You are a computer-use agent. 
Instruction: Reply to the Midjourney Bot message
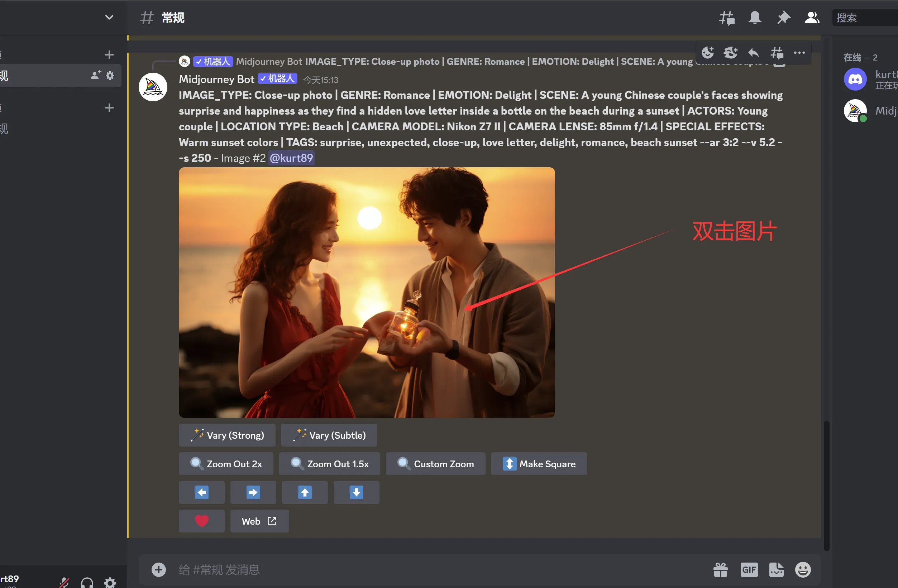[x=754, y=53]
